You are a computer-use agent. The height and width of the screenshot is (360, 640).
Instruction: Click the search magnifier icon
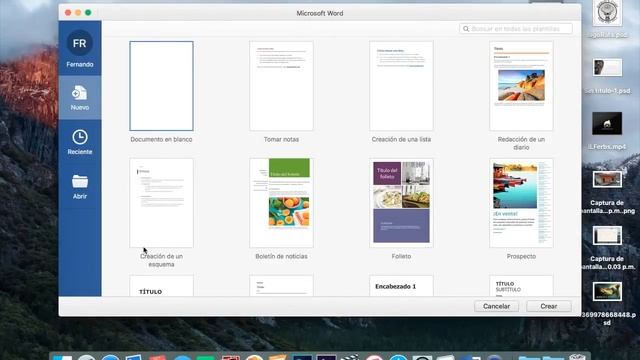pos(466,29)
